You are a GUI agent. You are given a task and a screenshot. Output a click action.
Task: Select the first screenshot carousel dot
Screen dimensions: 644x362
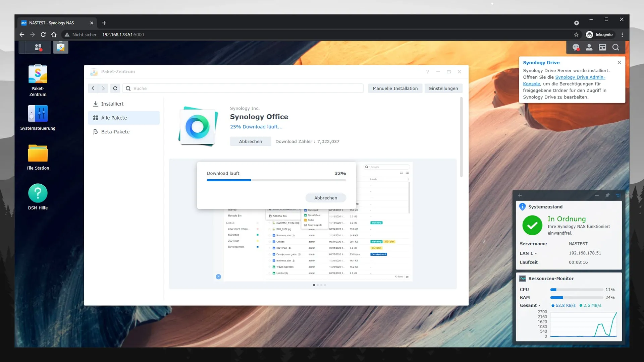coord(314,285)
